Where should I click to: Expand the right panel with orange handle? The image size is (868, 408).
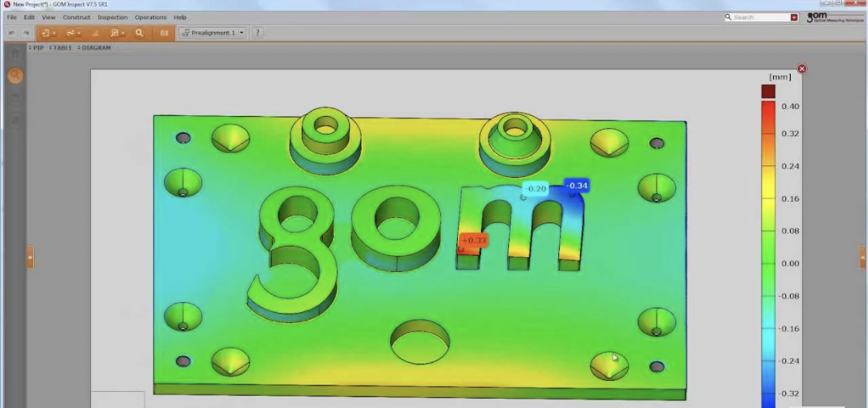tap(863, 257)
